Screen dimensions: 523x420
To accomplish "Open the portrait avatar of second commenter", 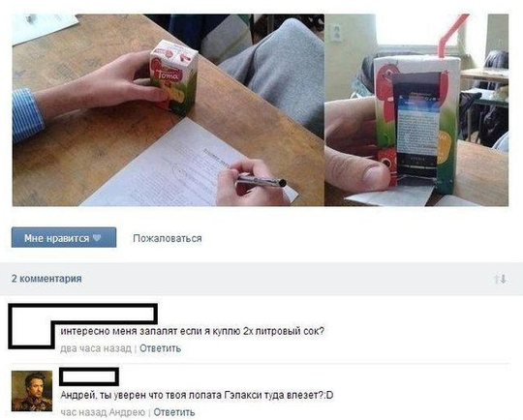I will click(x=32, y=391).
